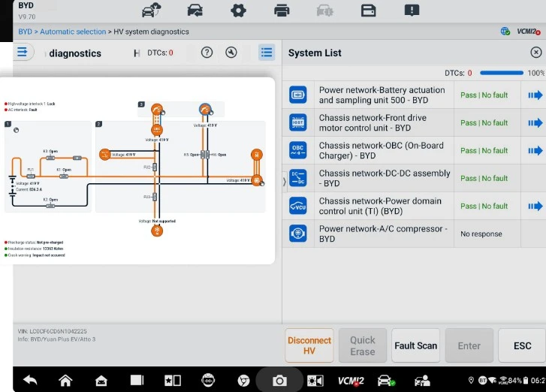
Task: Click the ESC button
Action: 522,345
